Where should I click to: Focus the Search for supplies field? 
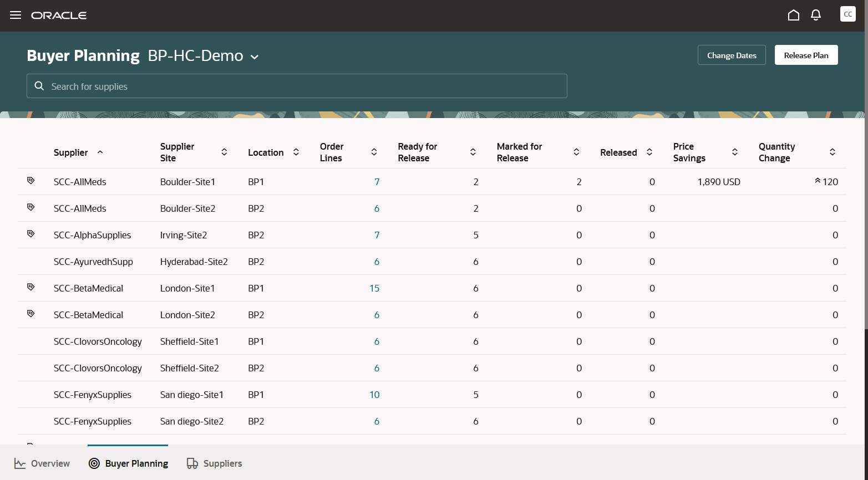(x=297, y=86)
